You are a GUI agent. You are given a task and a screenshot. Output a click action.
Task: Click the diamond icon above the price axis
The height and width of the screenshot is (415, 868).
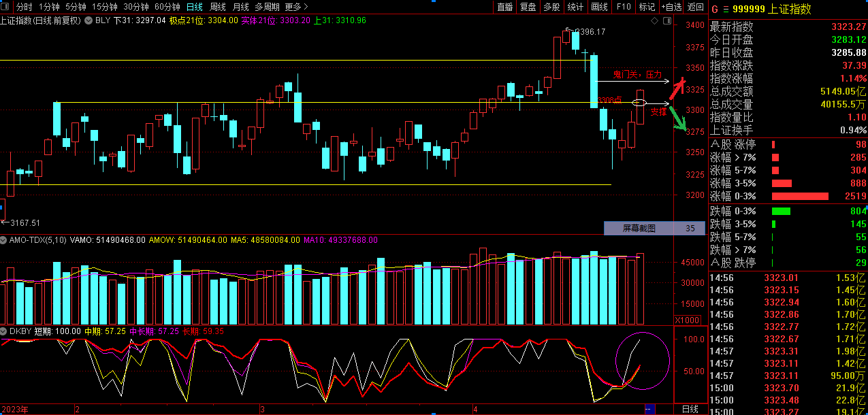click(655, 20)
